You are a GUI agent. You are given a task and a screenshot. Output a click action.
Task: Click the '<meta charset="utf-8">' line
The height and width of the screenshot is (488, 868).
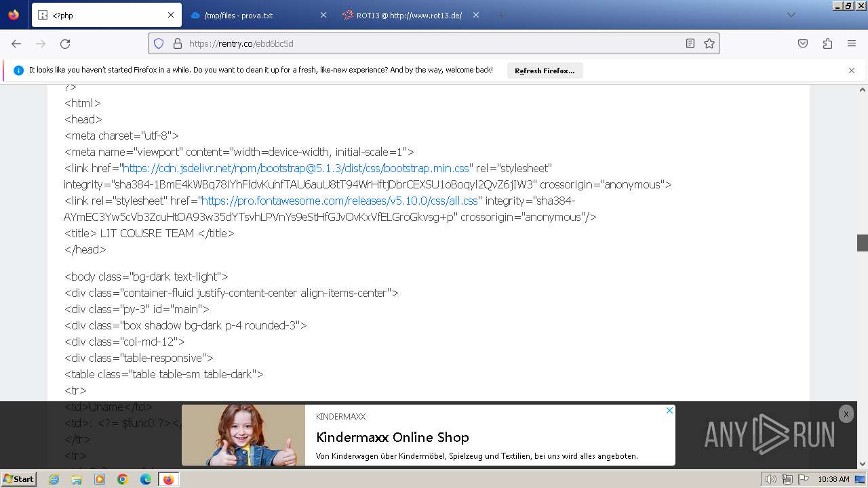(x=121, y=136)
